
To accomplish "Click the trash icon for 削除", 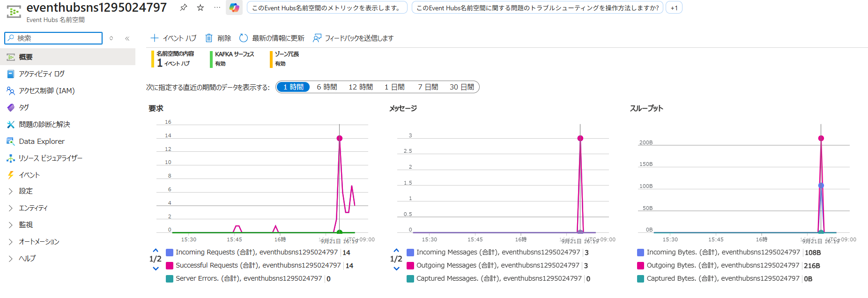I will pyautogui.click(x=209, y=38).
